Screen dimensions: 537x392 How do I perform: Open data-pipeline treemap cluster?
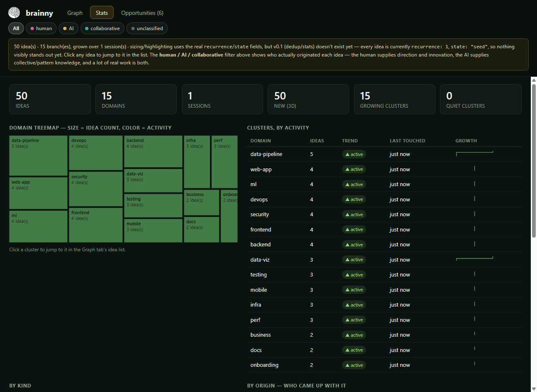(x=38, y=156)
